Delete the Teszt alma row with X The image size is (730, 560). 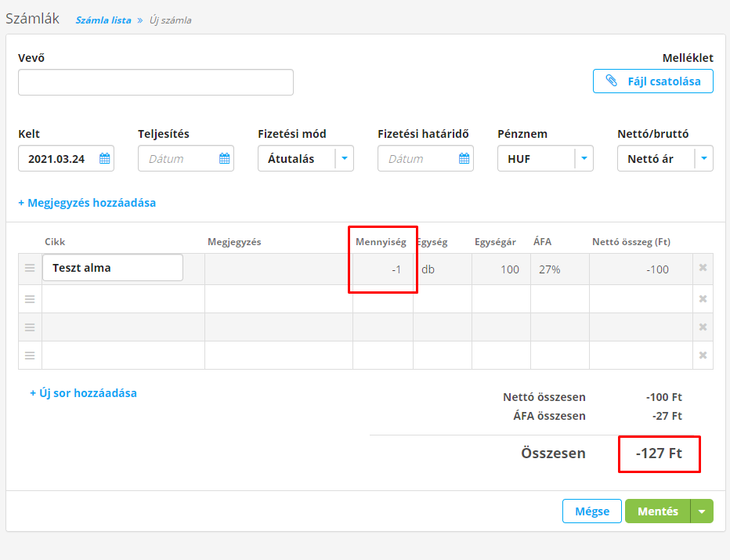703,268
